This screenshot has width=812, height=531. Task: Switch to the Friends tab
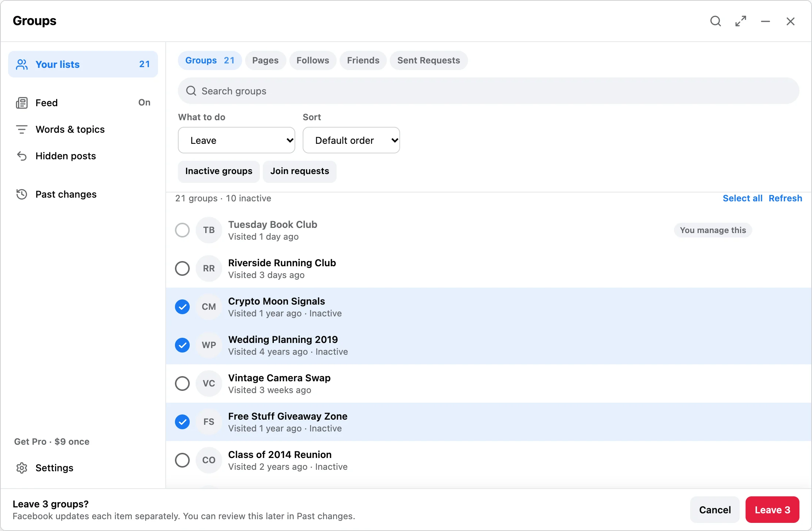(363, 60)
